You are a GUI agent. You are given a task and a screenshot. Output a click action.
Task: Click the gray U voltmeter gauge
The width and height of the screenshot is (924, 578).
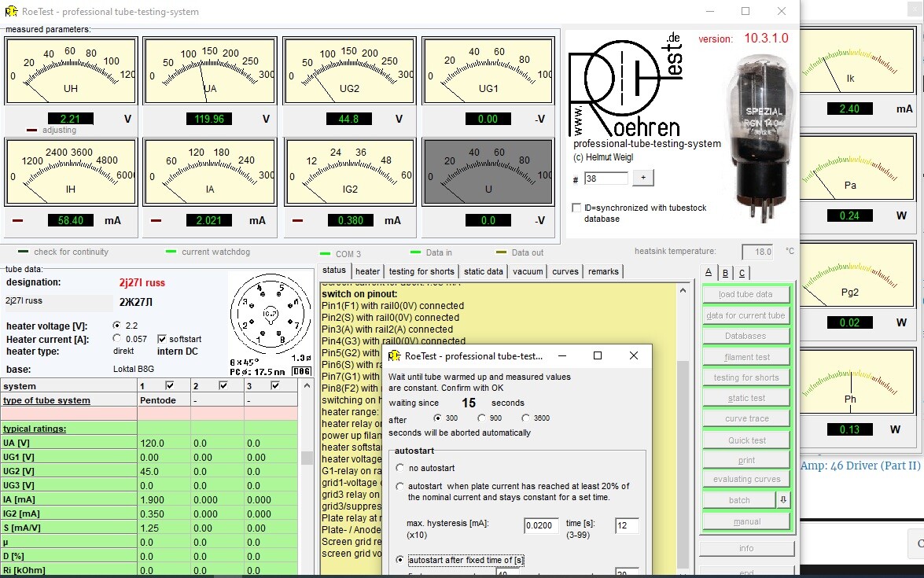click(x=488, y=173)
